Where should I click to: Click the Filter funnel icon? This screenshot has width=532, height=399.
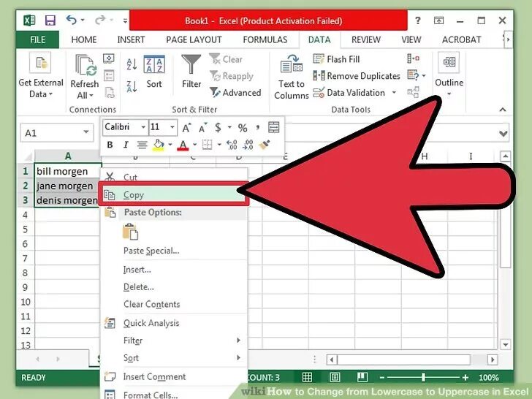191,64
